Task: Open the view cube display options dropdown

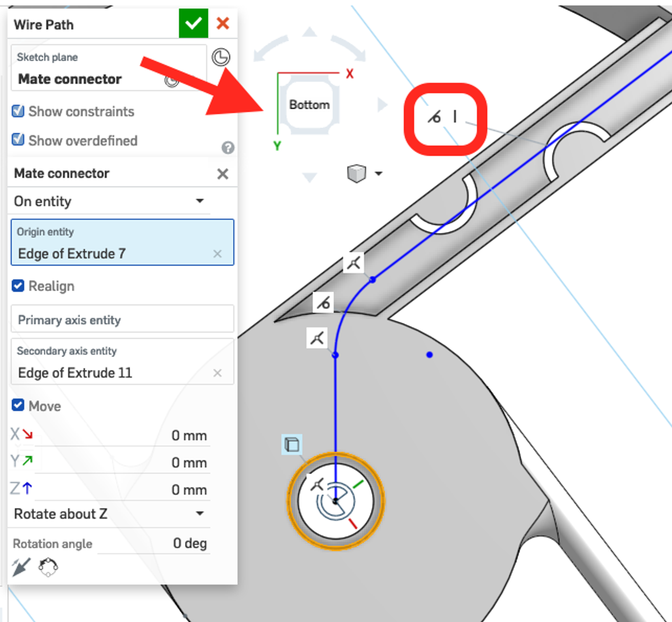Action: coord(378,173)
